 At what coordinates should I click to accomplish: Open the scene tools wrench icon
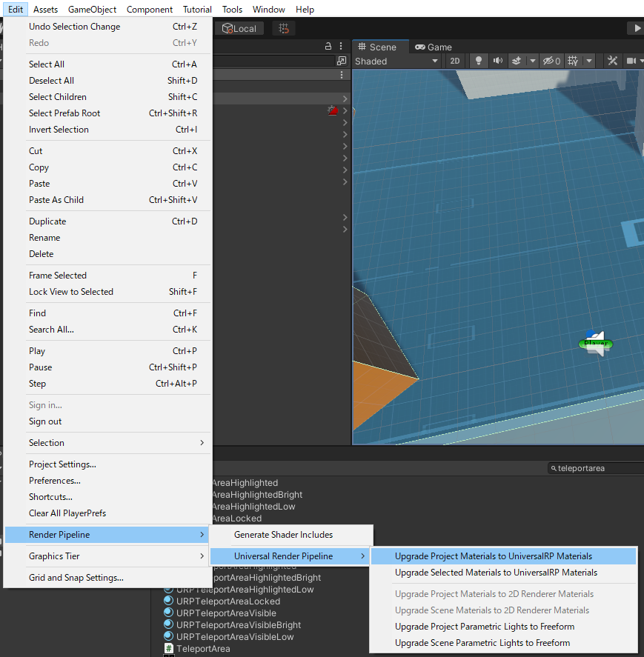[x=613, y=61]
